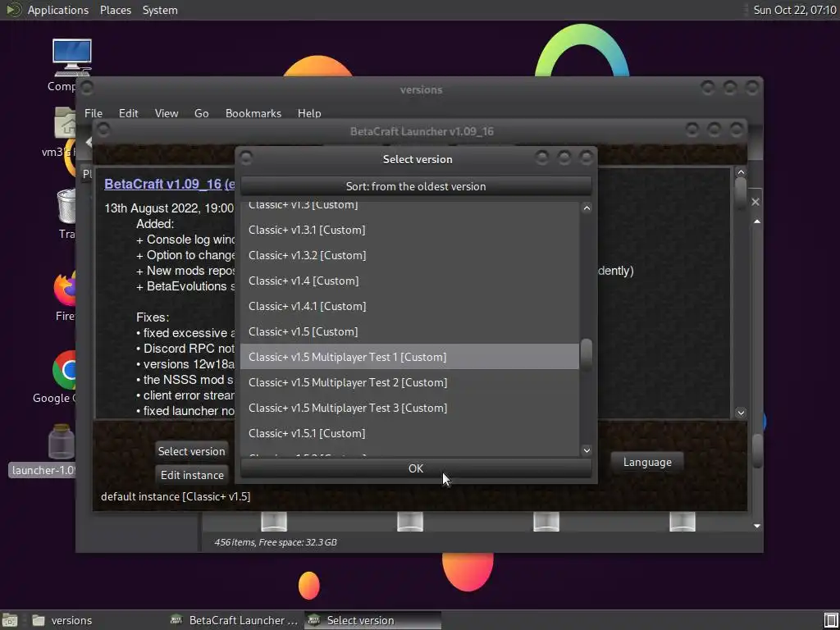
Task: Select Classic+ v1.4.1 [Custom] version
Action: click(409, 306)
